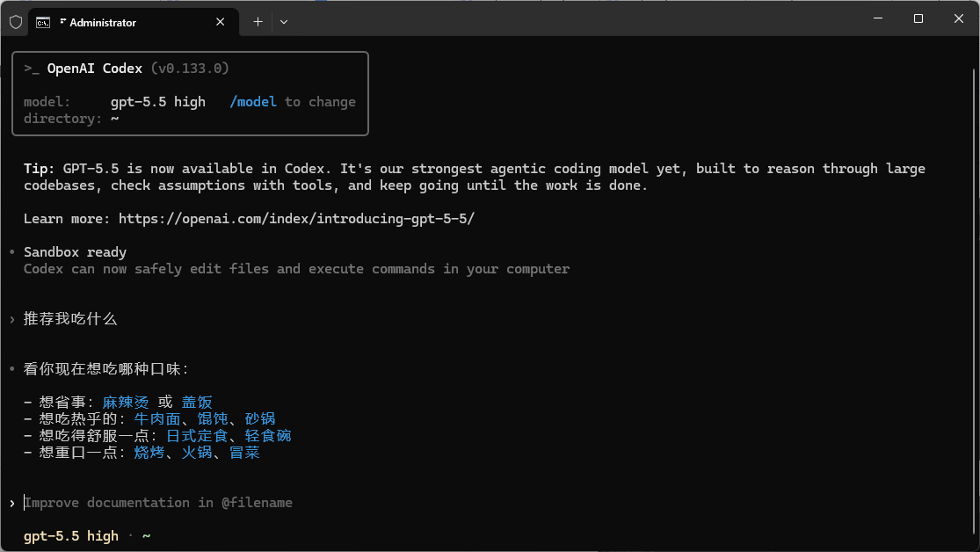Click the 轻食碗 suggestion
Screen dimensions: 980x552
[268, 436]
